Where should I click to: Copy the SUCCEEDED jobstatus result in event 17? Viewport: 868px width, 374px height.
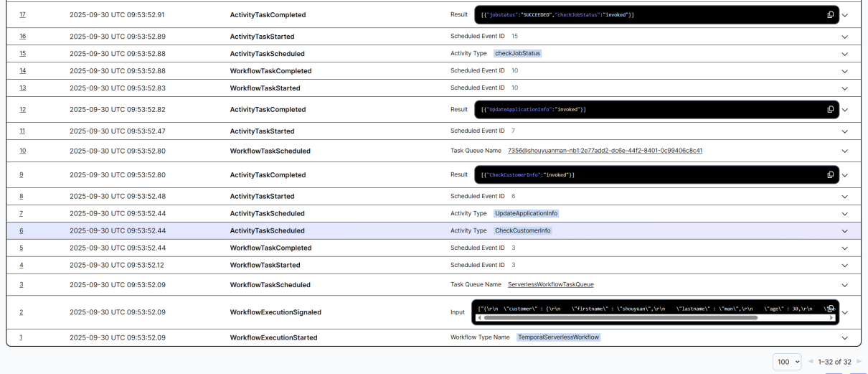pyautogui.click(x=830, y=15)
